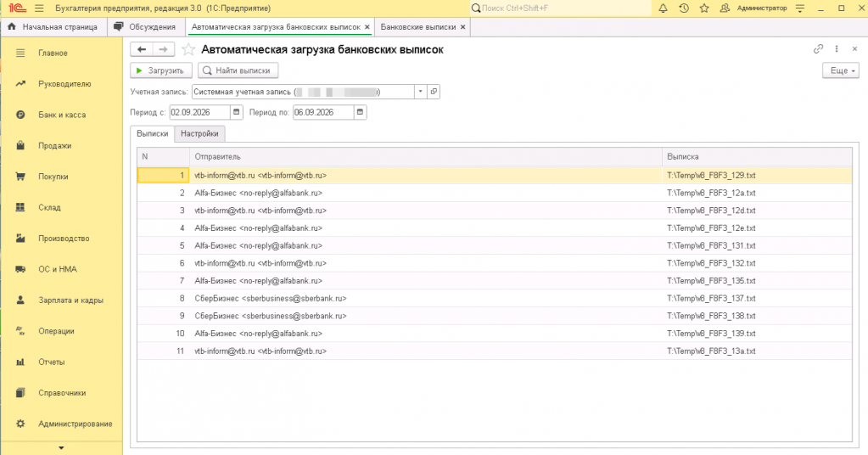Viewport: 868px width, 455px height.
Task: Click the Найти выписки button
Action: tap(238, 70)
